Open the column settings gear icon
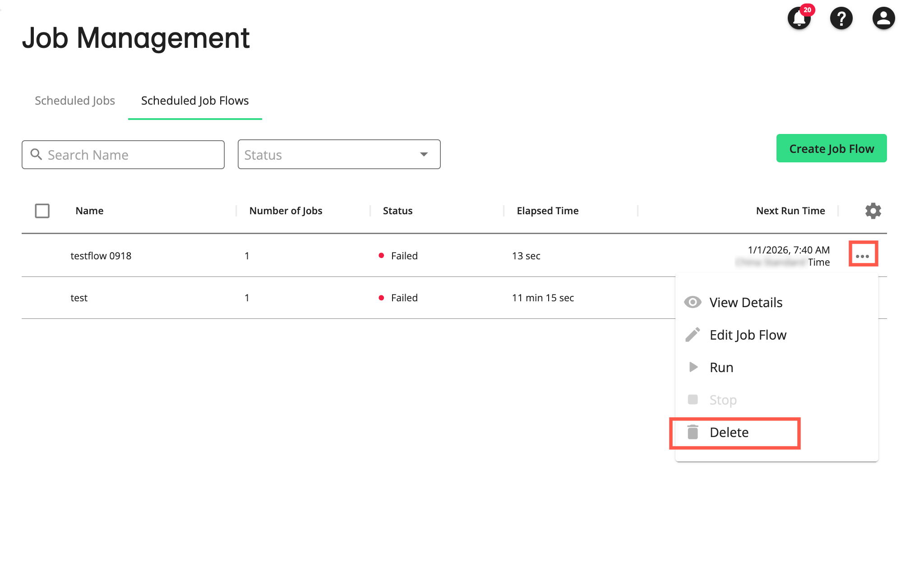924x571 pixels. click(873, 211)
